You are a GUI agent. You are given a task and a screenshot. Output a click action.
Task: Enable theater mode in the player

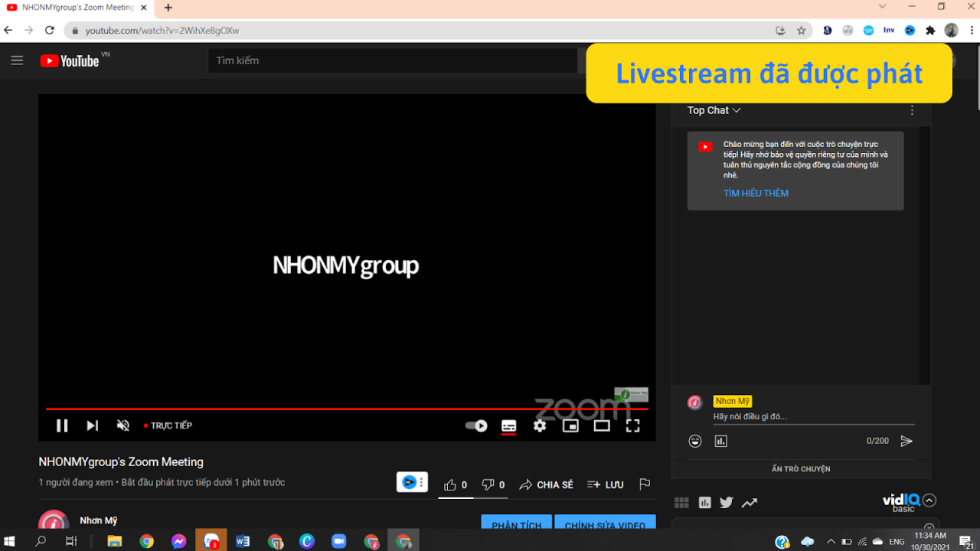coord(601,425)
